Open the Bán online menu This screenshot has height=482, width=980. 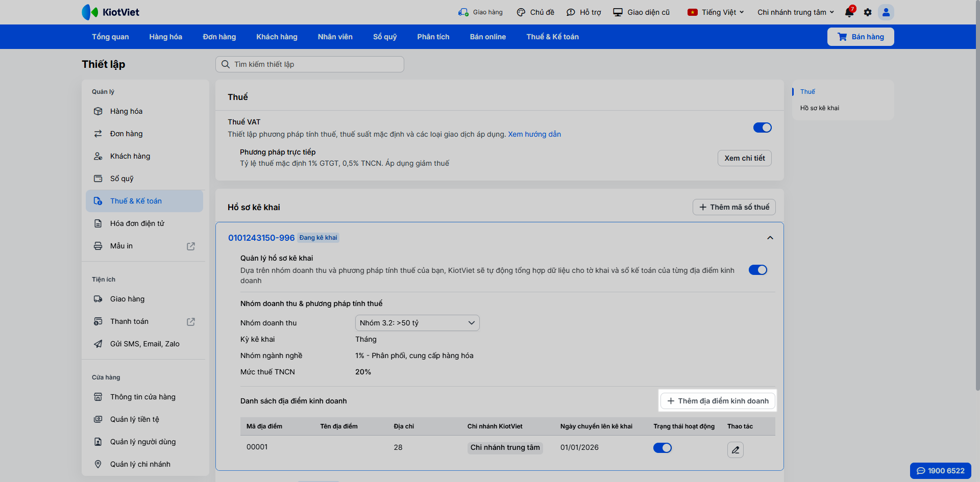[x=488, y=37]
